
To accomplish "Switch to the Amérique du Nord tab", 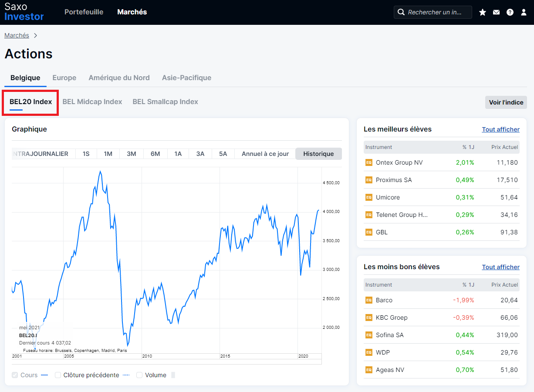I will point(119,78).
